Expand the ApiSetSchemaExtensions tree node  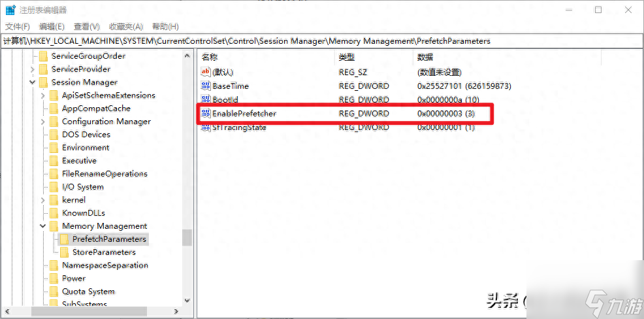tap(43, 96)
